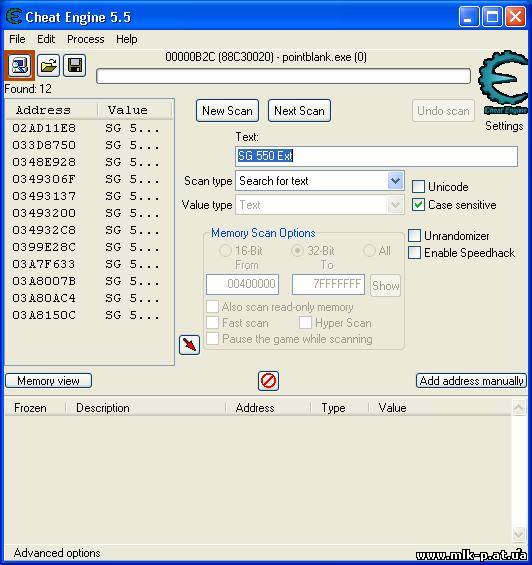
Task: Click the Address column header in results
Action: [x=52, y=110]
